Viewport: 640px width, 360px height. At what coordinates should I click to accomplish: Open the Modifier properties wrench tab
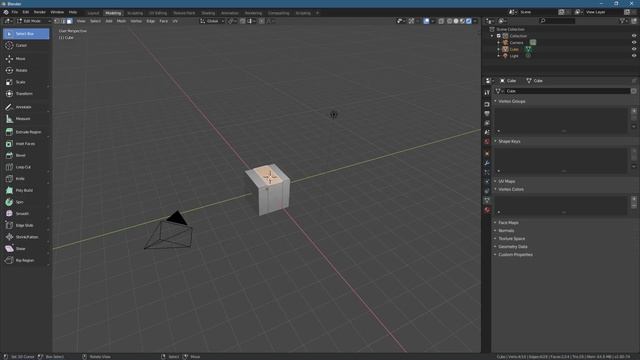point(487,163)
